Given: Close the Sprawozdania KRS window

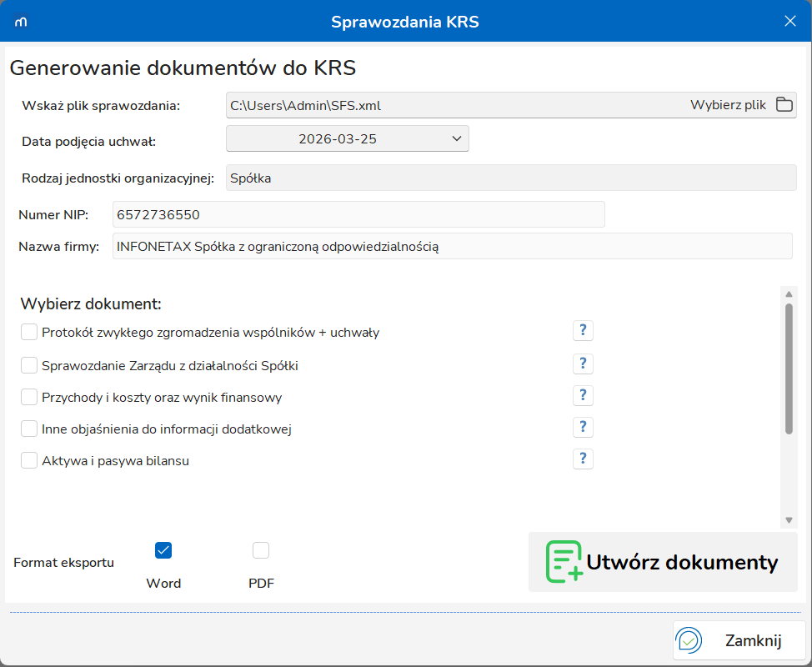Looking at the screenshot, I should [789, 22].
